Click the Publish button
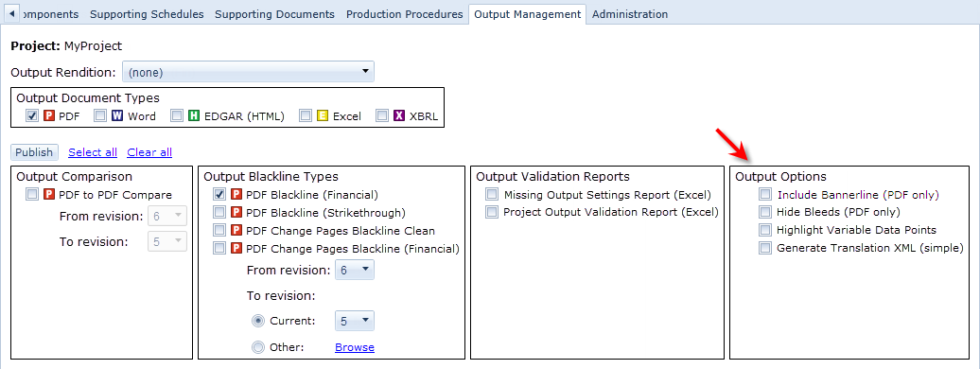The image size is (980, 369). tap(34, 152)
